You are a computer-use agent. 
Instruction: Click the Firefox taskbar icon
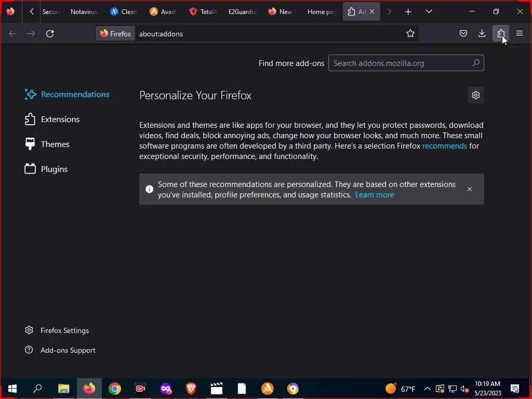tap(89, 389)
